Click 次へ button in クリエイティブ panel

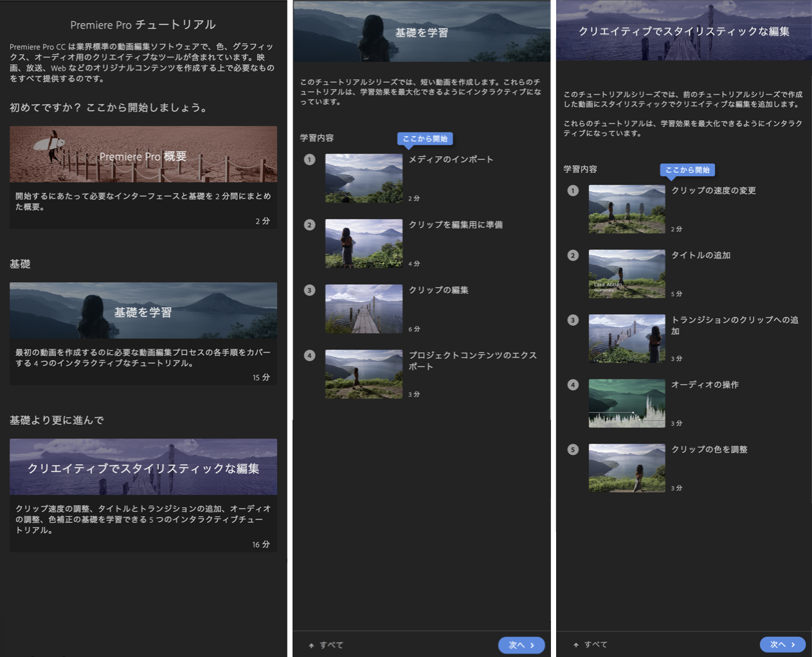pos(782,644)
